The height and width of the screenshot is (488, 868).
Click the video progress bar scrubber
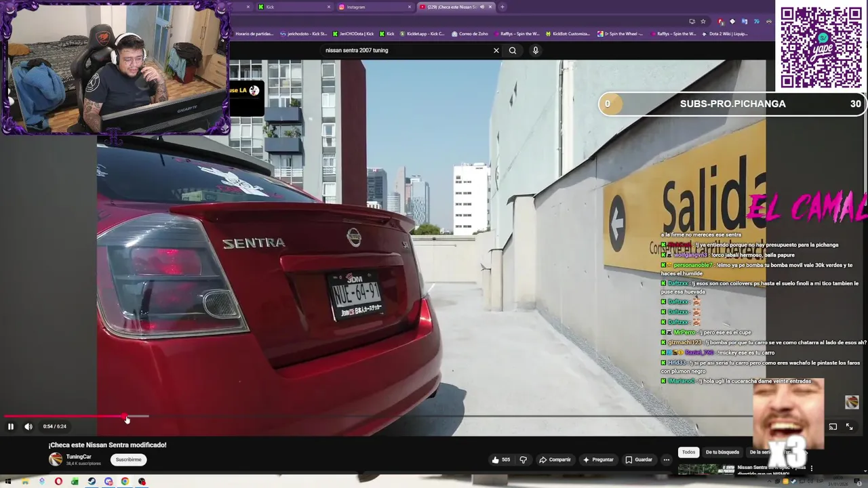(x=125, y=417)
